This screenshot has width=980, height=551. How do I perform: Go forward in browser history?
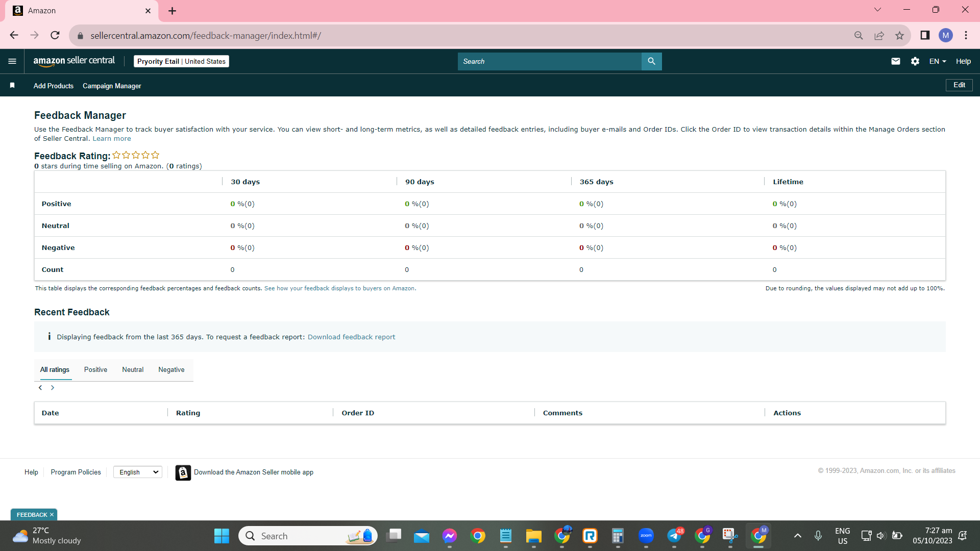pos(34,35)
